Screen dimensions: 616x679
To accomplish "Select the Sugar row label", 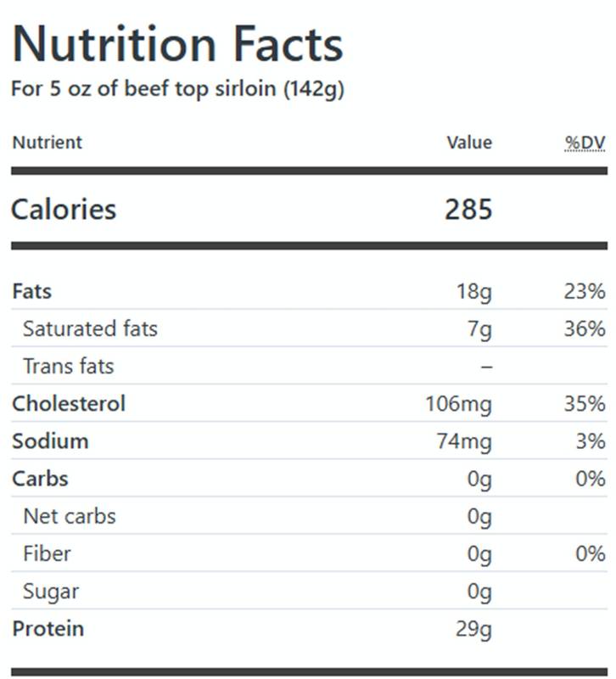I will (x=51, y=592).
